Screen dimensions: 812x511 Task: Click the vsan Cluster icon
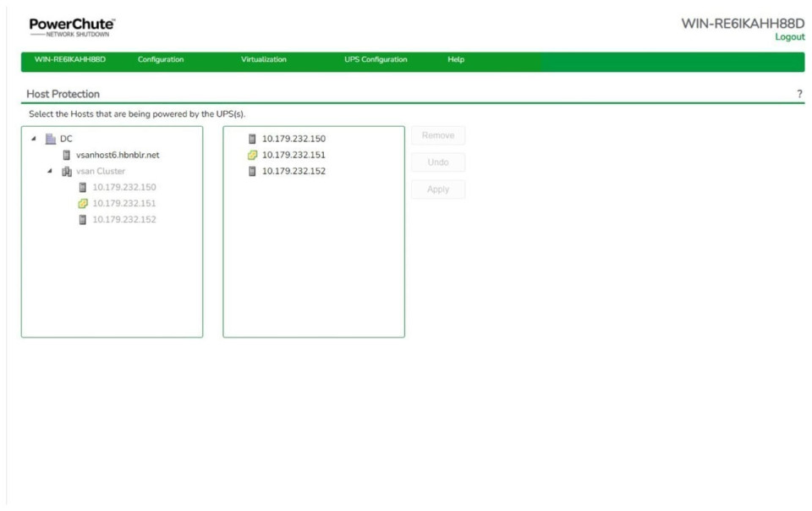point(67,171)
